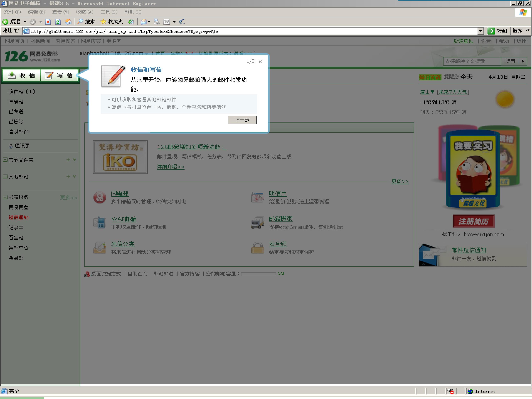Viewport: 532px width, 399px height.
Task: Click the IE Refresh toolbar icon
Action: (58, 22)
